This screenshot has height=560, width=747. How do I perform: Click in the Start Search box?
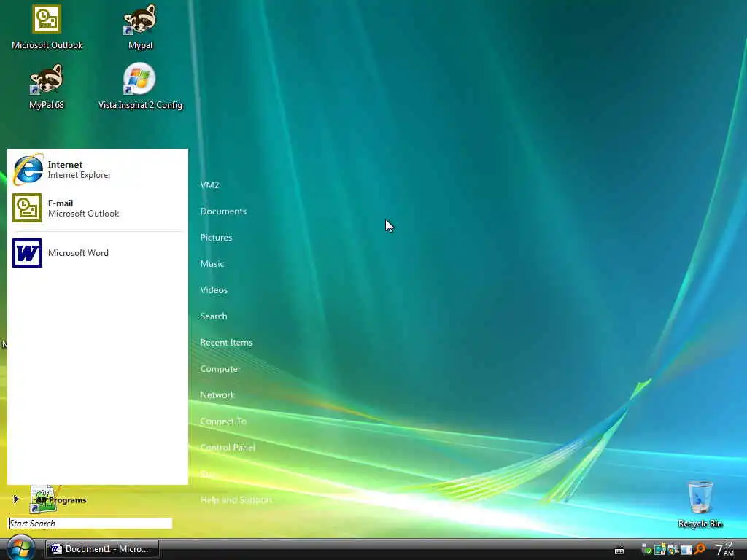pyautogui.click(x=90, y=524)
